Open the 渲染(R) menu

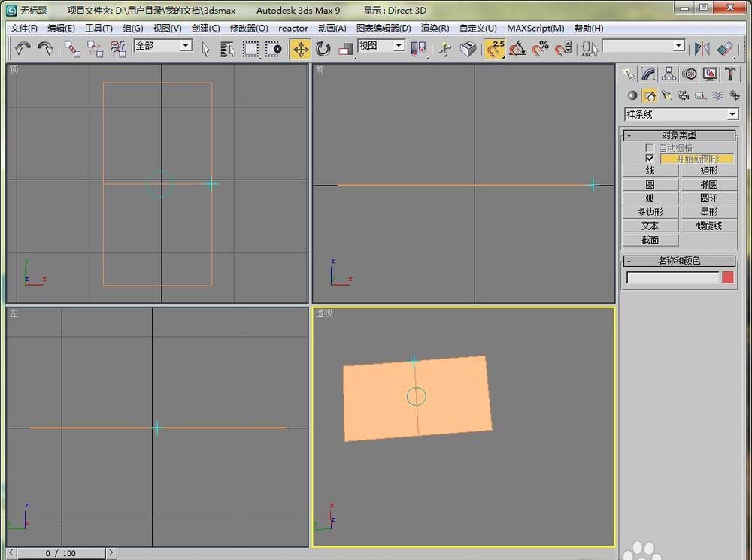coord(435,29)
